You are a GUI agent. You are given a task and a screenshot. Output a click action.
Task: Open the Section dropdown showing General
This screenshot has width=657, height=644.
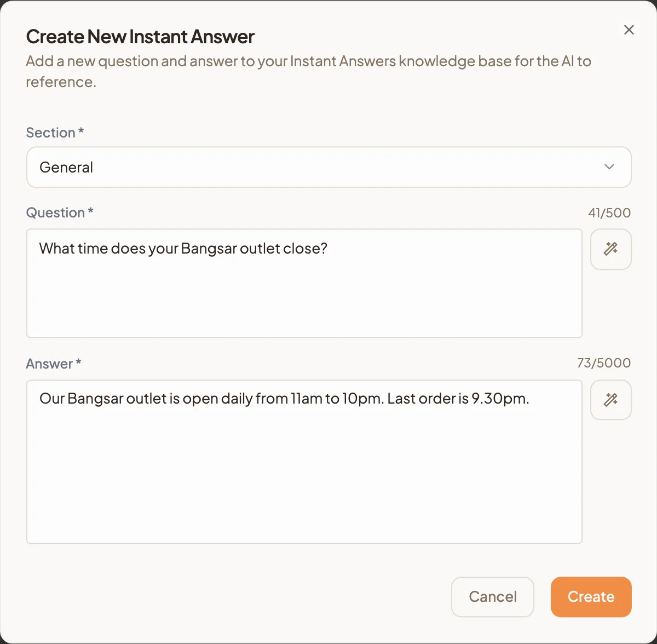(x=329, y=167)
